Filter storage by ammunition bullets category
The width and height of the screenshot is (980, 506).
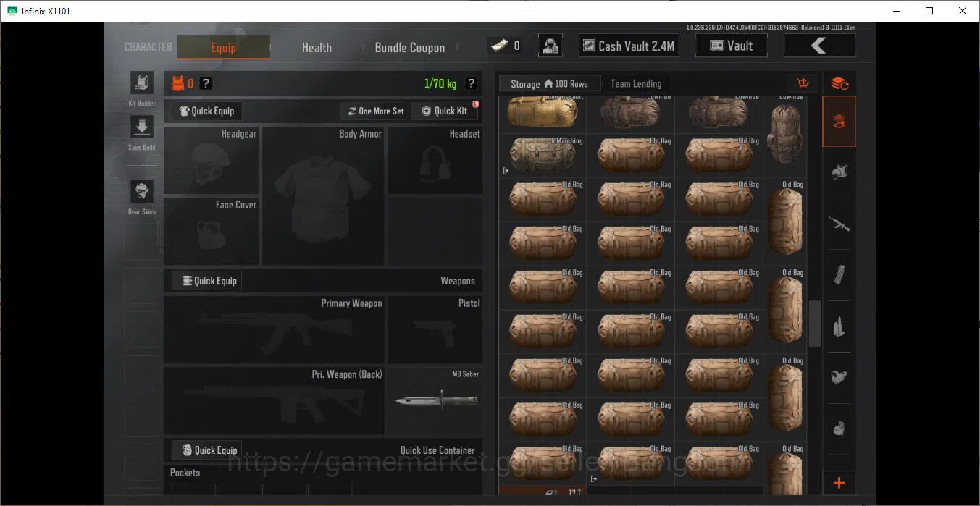point(839,326)
